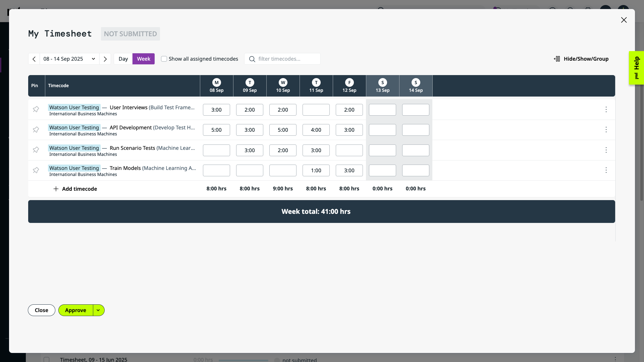Go to the next week
Viewport: 644px width, 362px height.
tap(105, 59)
